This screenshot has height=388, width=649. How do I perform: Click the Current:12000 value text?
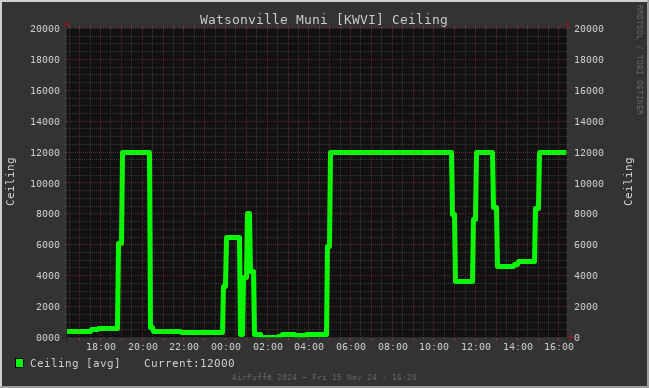pos(189,363)
